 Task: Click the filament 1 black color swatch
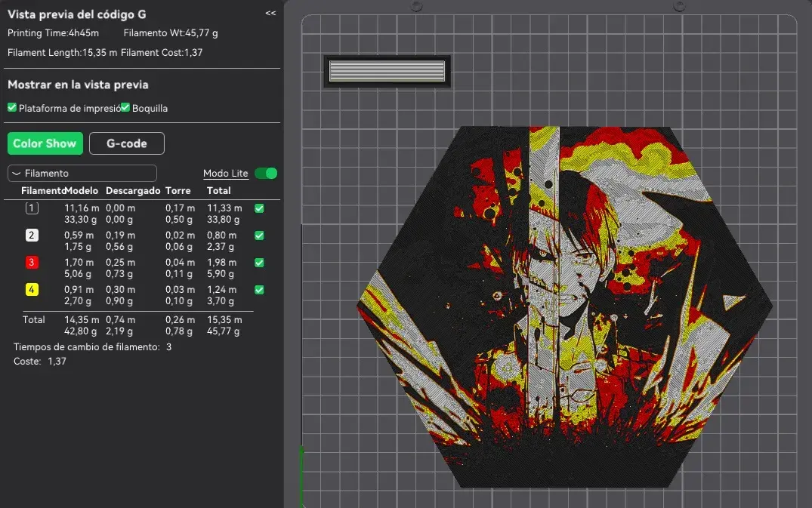[32, 208]
